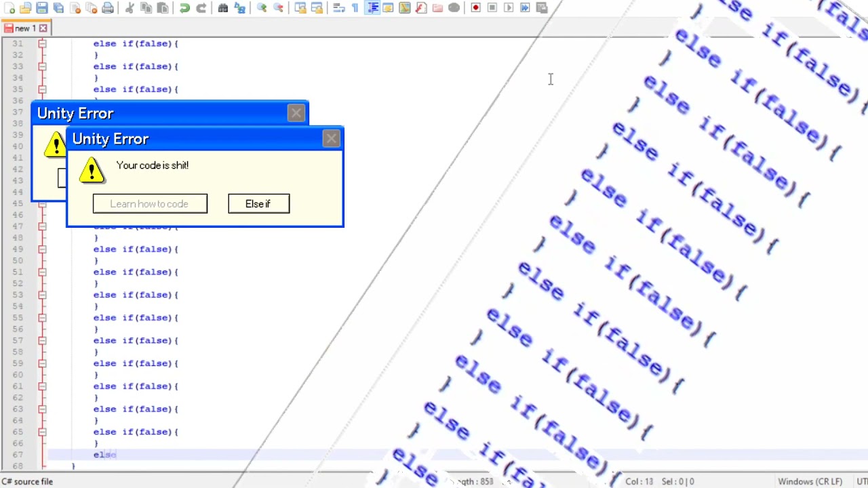Click the 'Windows (CR LF)' status entry

tap(810, 482)
